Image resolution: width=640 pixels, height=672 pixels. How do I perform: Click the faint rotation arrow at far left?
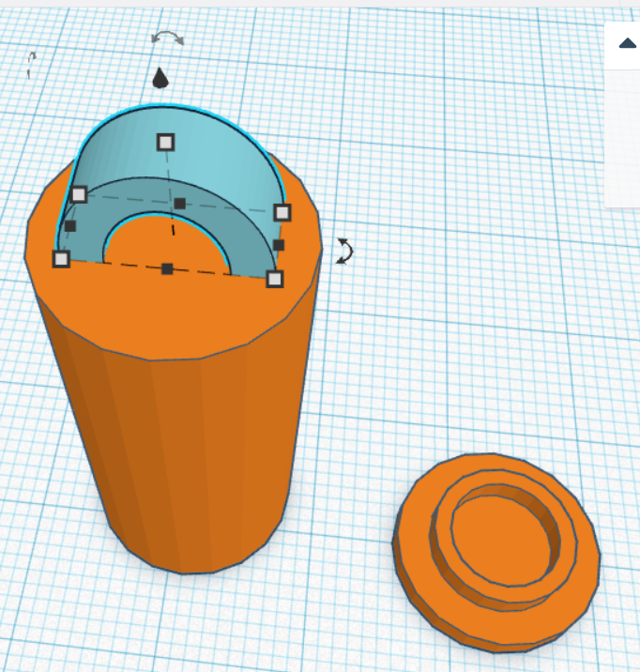pyautogui.click(x=31, y=66)
